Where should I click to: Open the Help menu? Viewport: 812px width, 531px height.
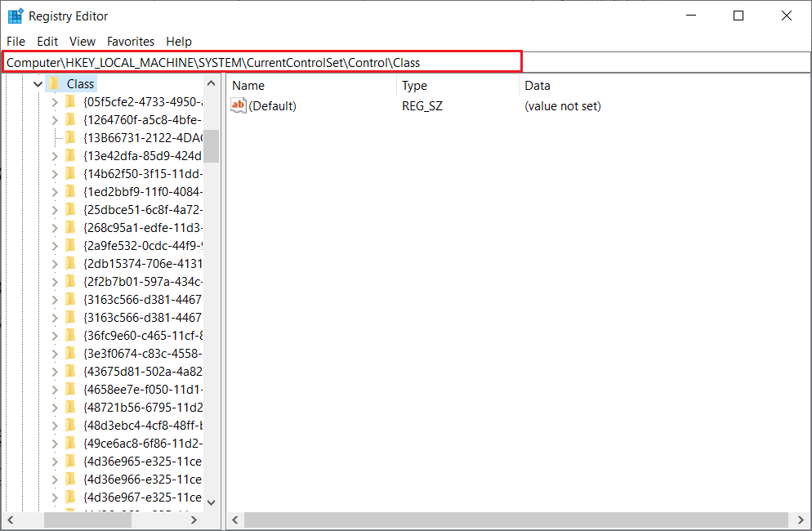click(179, 42)
